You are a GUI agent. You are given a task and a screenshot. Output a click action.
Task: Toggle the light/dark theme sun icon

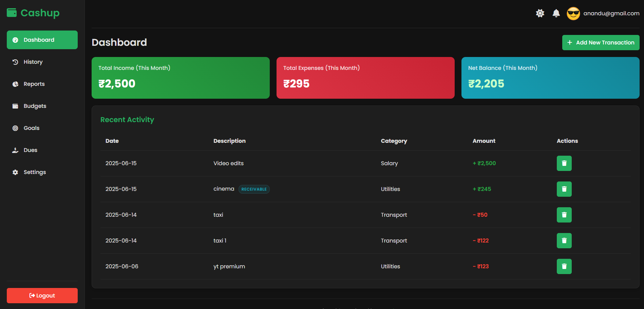540,13
